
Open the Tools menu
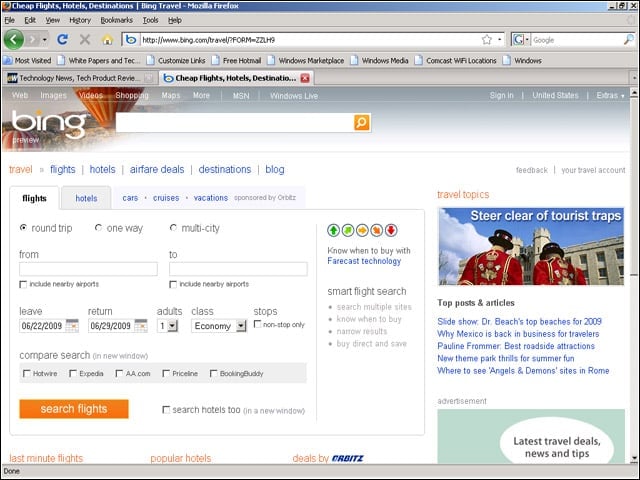coord(150,20)
